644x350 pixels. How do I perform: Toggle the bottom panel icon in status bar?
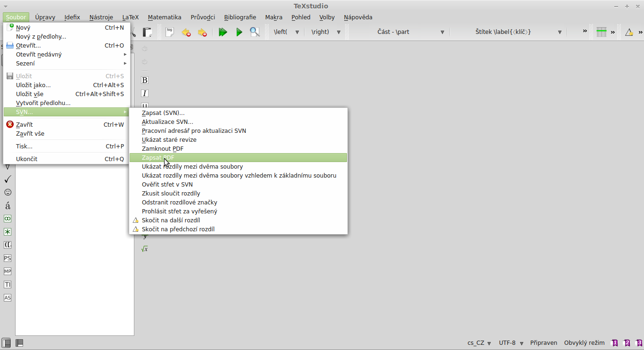click(x=19, y=343)
